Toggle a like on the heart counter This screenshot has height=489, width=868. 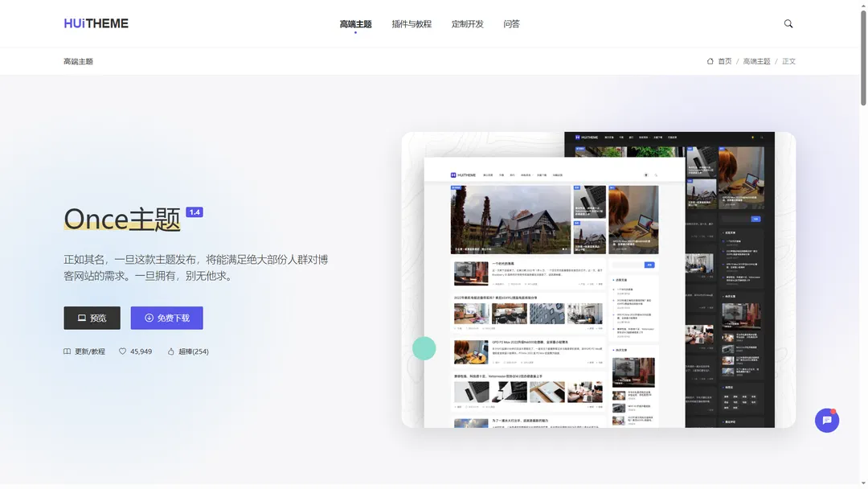[x=133, y=351]
